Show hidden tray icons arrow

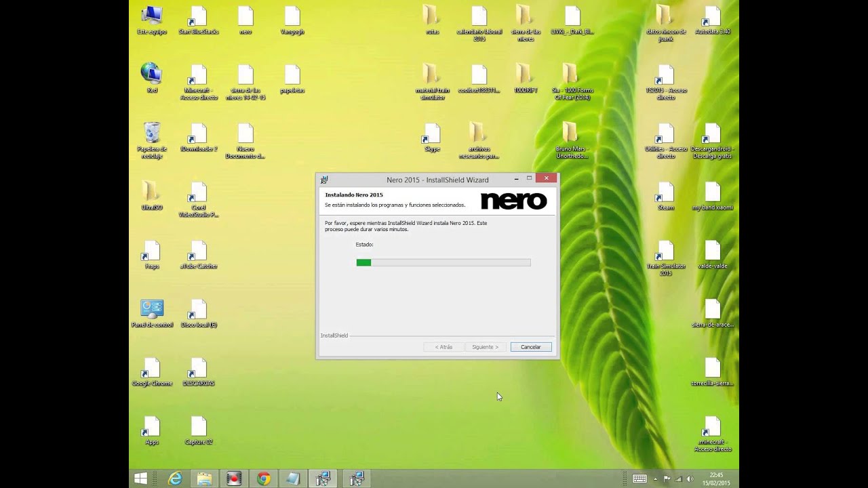(x=655, y=479)
